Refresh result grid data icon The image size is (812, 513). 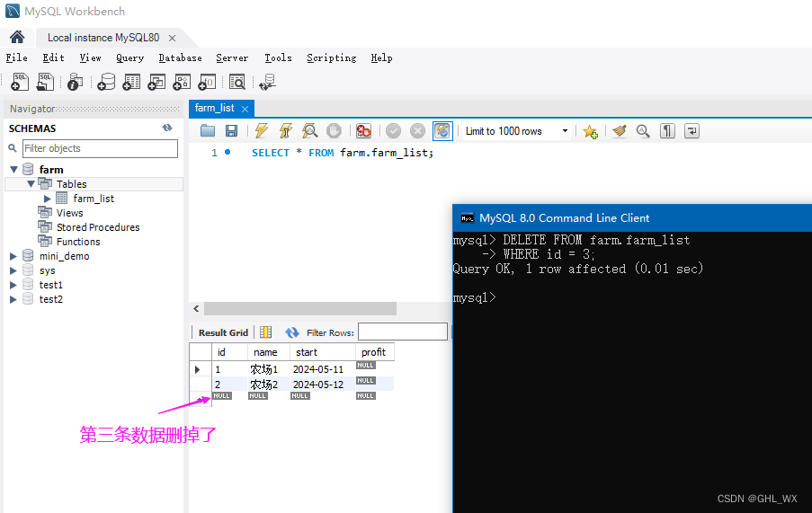coord(292,332)
